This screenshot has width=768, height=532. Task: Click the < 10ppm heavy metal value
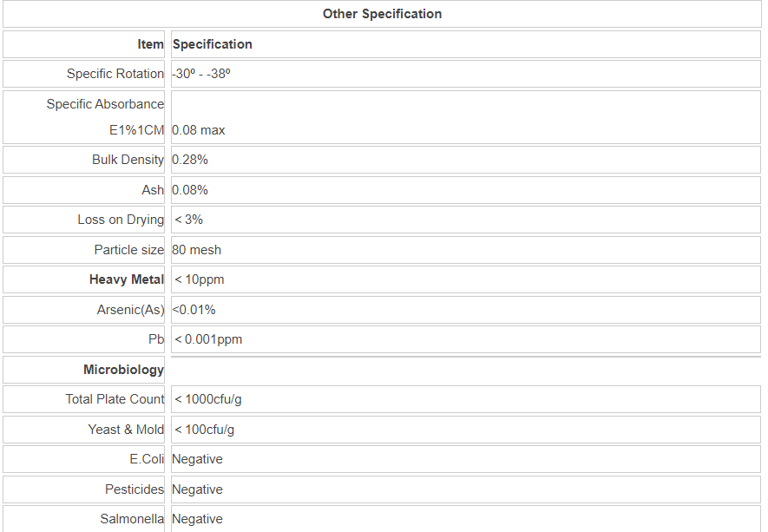point(200,279)
